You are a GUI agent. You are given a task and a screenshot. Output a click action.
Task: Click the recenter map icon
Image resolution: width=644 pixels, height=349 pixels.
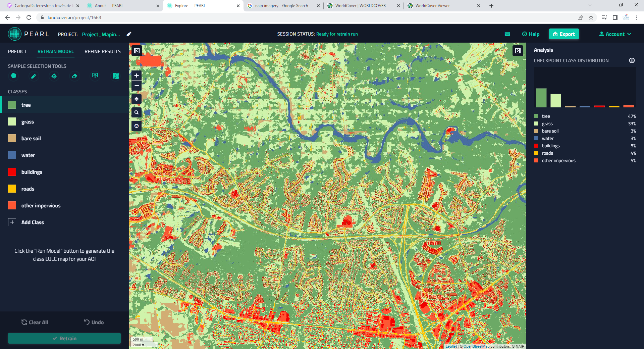pos(136,126)
